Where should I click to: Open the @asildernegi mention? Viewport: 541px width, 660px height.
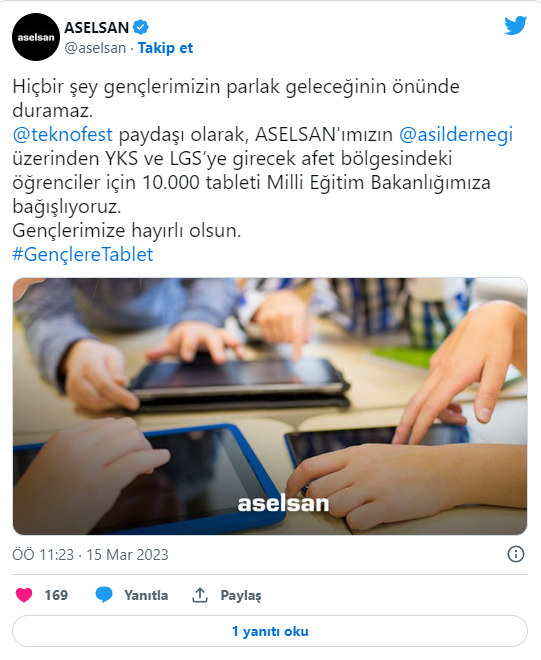tap(456, 135)
